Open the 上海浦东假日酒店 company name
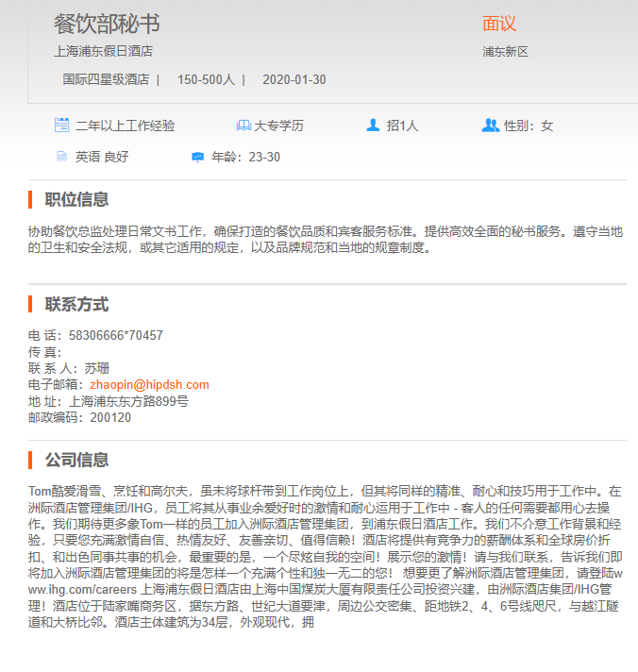 [x=103, y=52]
